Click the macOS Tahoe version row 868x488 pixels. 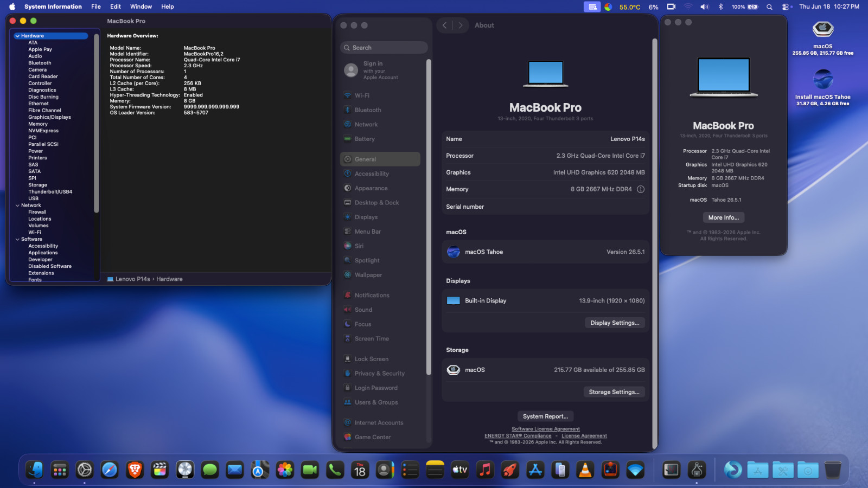point(545,252)
